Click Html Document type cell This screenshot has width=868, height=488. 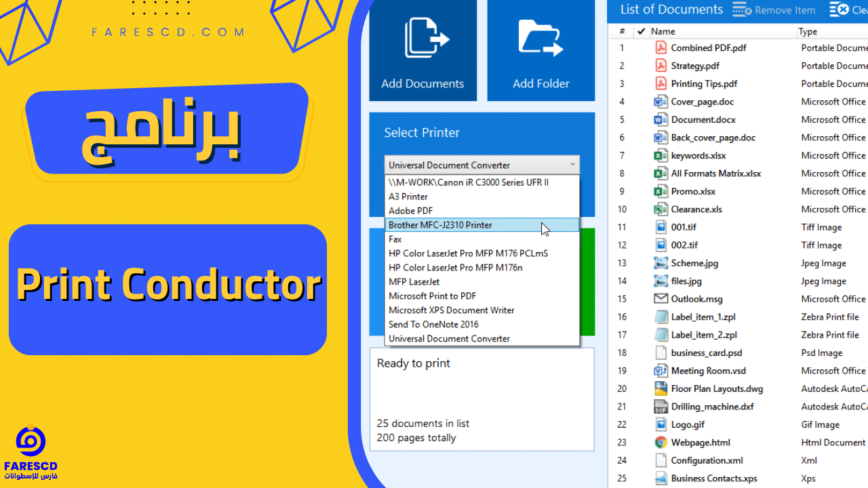point(833,443)
